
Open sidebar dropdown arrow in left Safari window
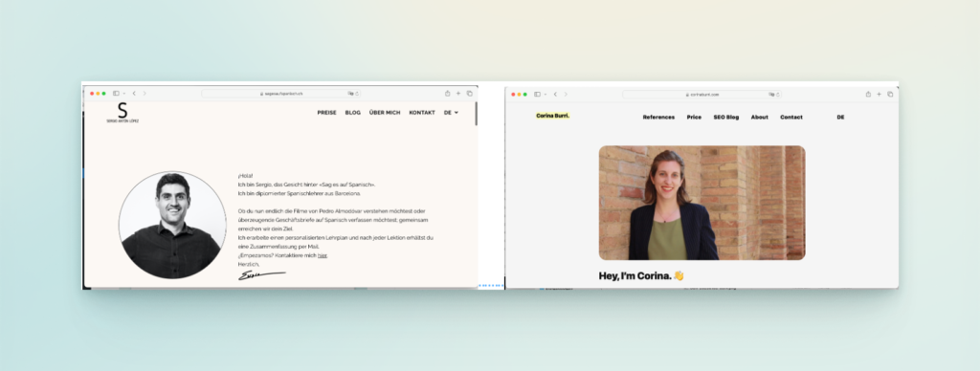(x=123, y=94)
